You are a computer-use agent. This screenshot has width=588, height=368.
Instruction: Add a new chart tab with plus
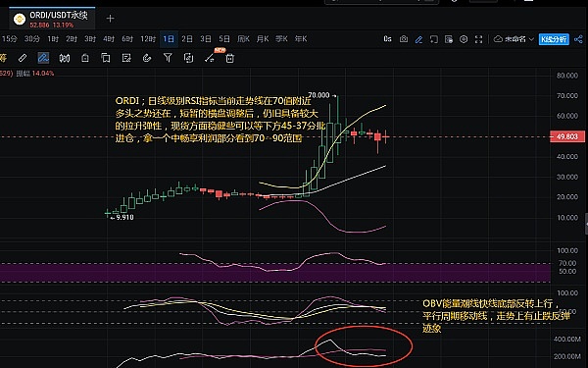pos(110,19)
